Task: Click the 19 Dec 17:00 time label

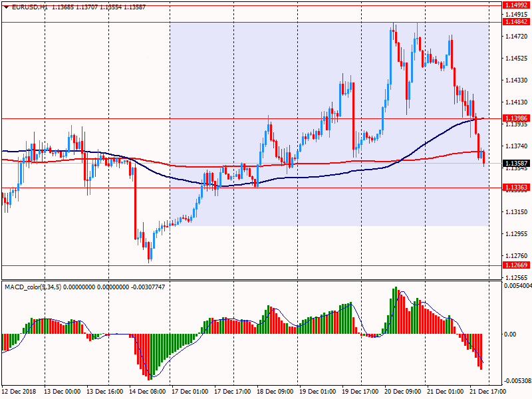Action: 360,392
